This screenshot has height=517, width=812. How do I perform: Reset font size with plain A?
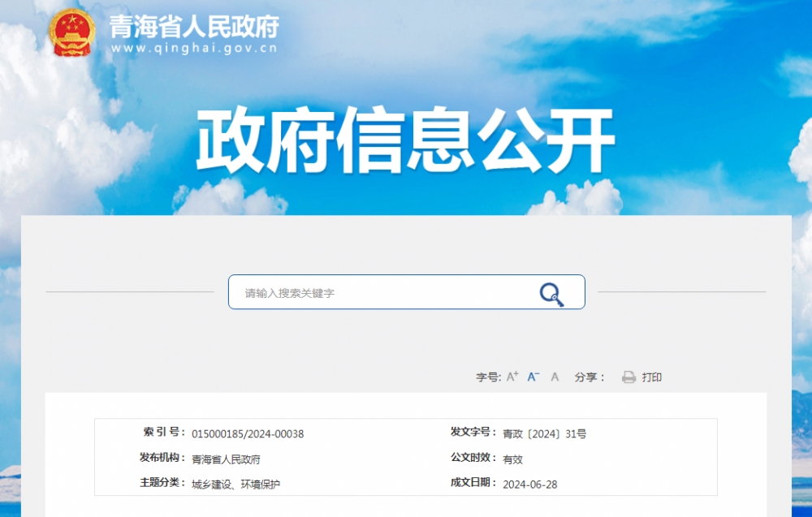555,377
